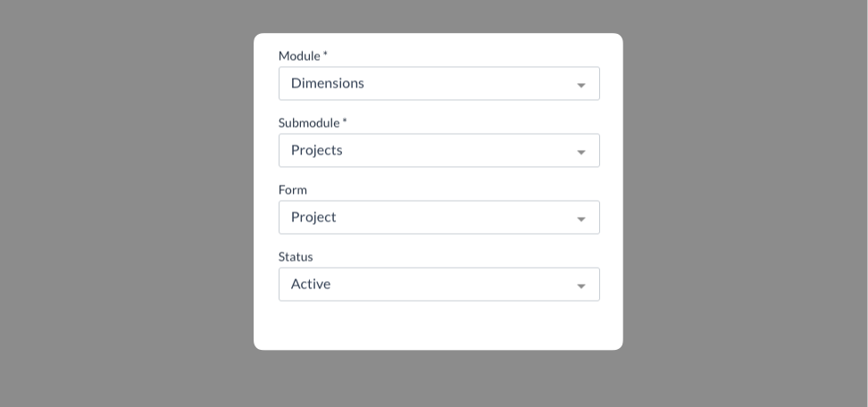Click the selected value text "Projects"

pos(317,150)
